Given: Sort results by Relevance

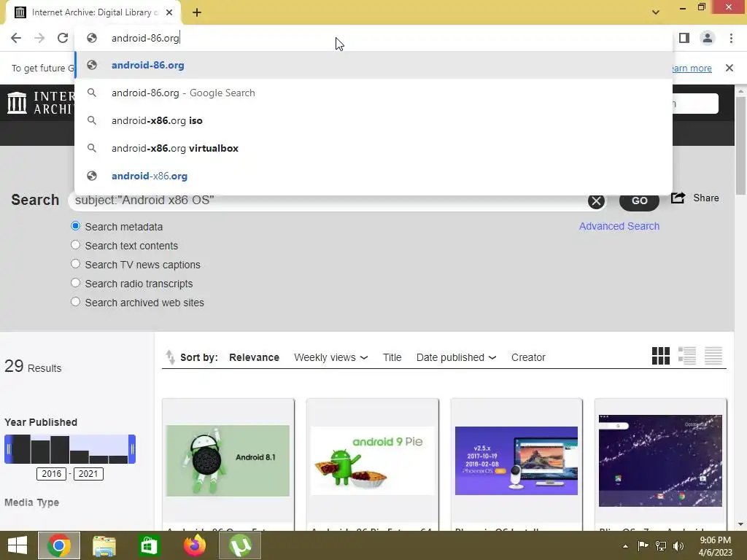Looking at the screenshot, I should [x=254, y=357].
